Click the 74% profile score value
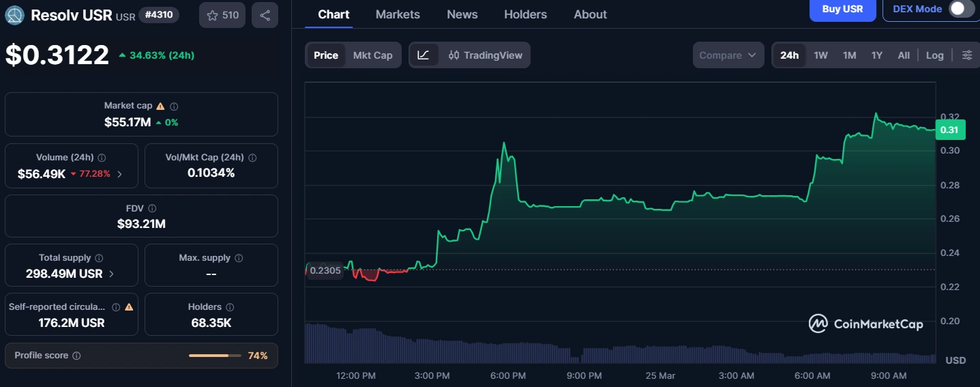980x387 pixels. coord(258,356)
